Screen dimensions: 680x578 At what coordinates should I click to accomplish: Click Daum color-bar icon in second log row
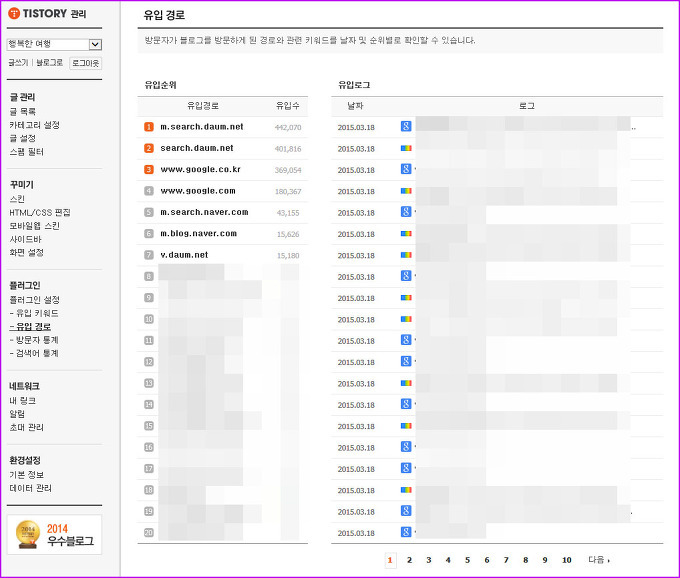(406, 148)
